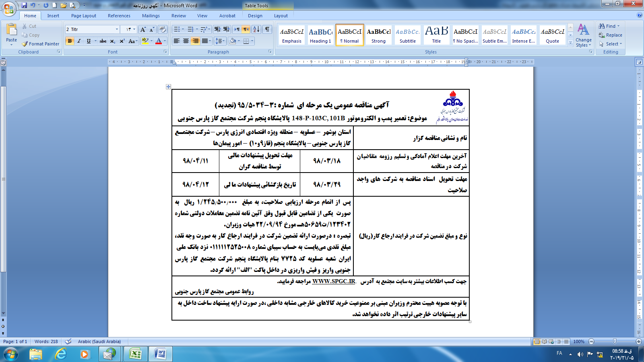644x362 pixels.
Task: Go to the Mailings tab
Action: (x=151, y=16)
